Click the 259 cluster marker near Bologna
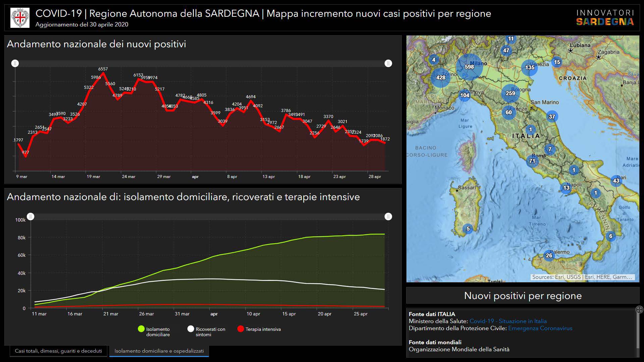Image resolution: width=644 pixels, height=362 pixels. coord(510,93)
